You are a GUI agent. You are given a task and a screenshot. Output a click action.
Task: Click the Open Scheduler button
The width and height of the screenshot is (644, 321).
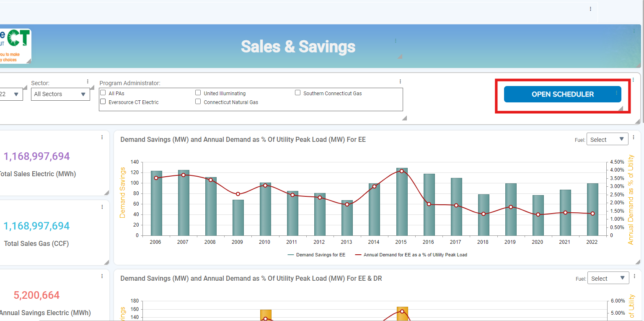(x=562, y=94)
